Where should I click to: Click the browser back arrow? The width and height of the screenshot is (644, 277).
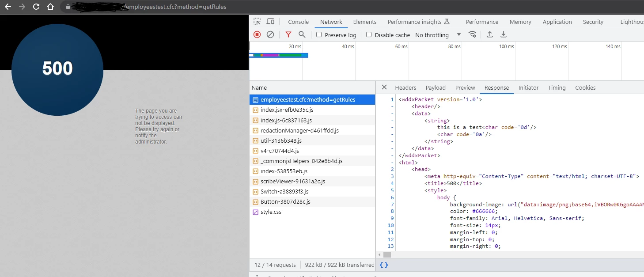tap(8, 7)
